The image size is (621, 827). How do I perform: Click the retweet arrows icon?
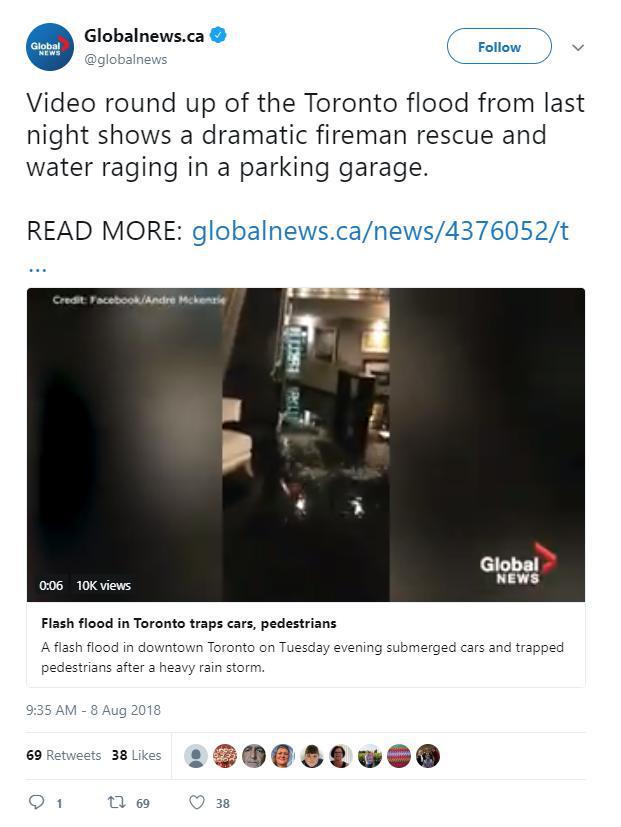point(117,802)
